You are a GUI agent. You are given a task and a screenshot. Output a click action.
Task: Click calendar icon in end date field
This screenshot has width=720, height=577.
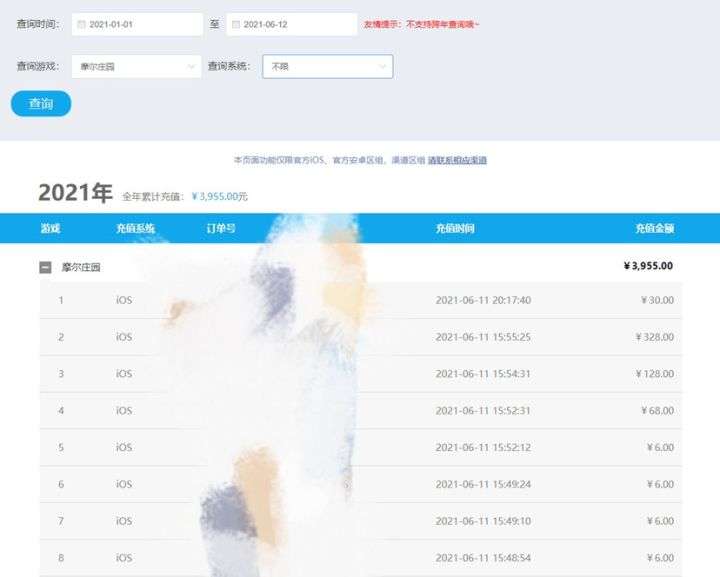pos(236,24)
